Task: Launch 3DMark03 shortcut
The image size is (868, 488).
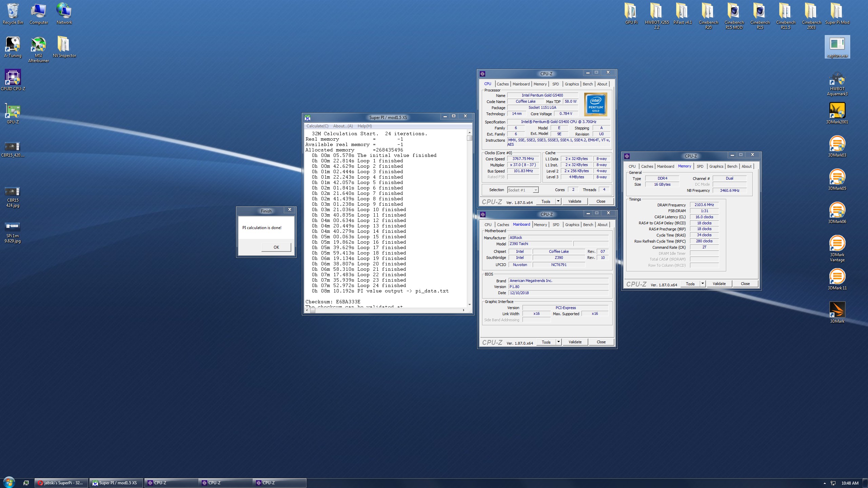Action: pyautogui.click(x=837, y=146)
